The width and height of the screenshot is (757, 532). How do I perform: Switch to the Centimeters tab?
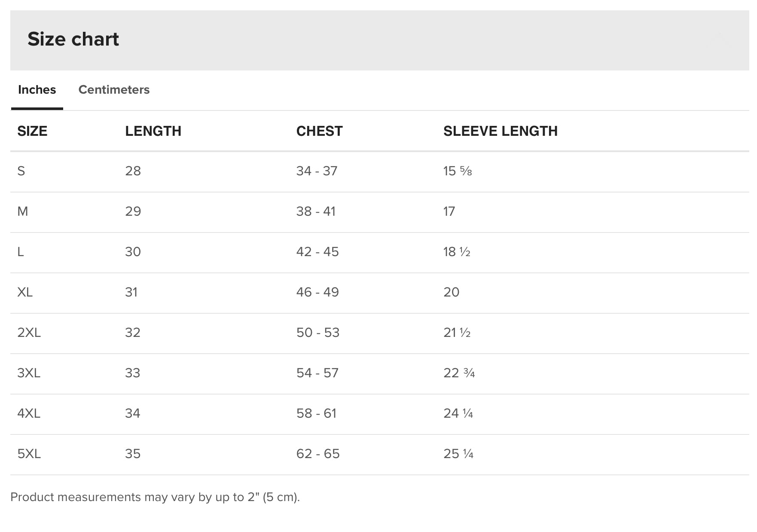click(x=114, y=90)
